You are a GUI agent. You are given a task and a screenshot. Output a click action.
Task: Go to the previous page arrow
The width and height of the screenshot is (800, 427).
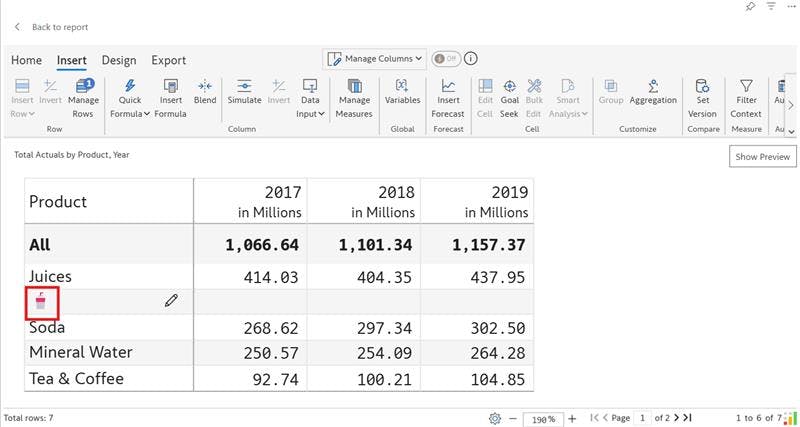[x=605, y=418]
